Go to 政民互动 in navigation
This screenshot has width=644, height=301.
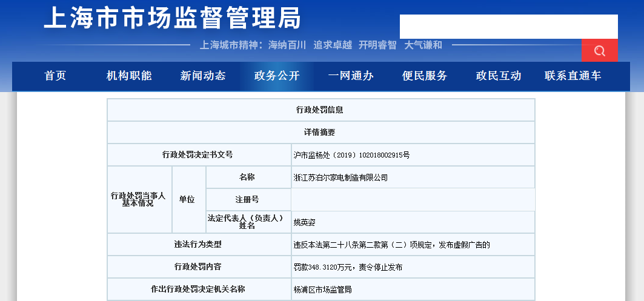499,76
